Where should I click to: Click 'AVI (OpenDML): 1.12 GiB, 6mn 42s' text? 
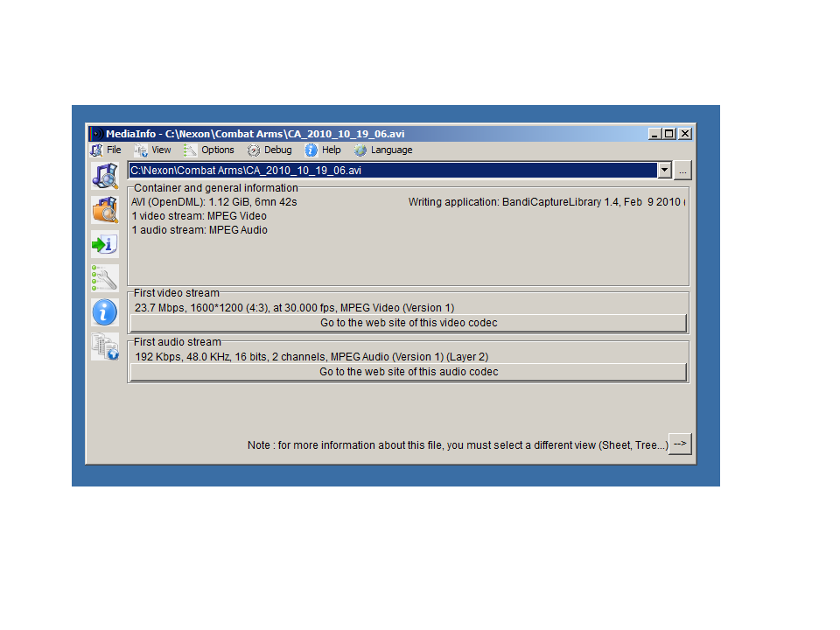tap(214, 202)
